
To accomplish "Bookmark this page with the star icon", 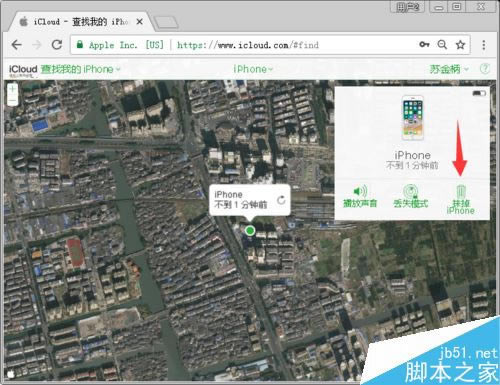I will click(460, 44).
